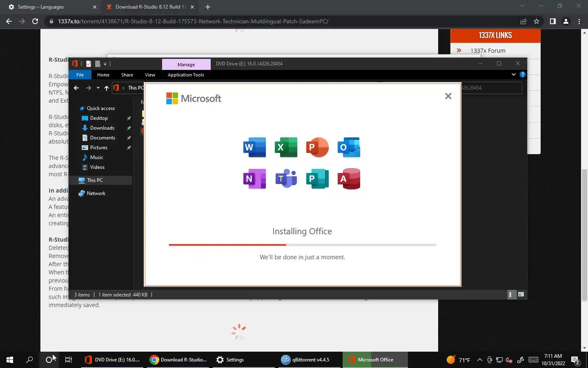The height and width of the screenshot is (368, 588).
Task: Switch to the Home ribbon tab
Action: click(x=103, y=75)
